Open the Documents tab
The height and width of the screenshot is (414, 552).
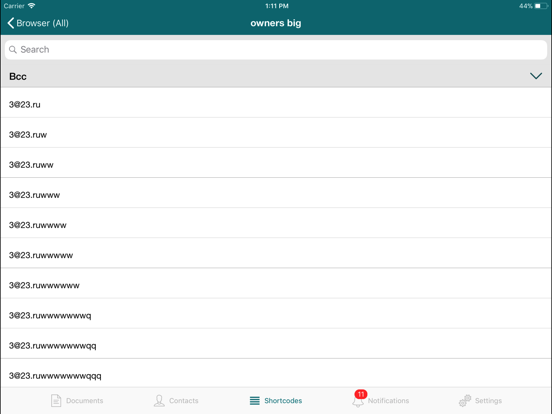point(77,401)
